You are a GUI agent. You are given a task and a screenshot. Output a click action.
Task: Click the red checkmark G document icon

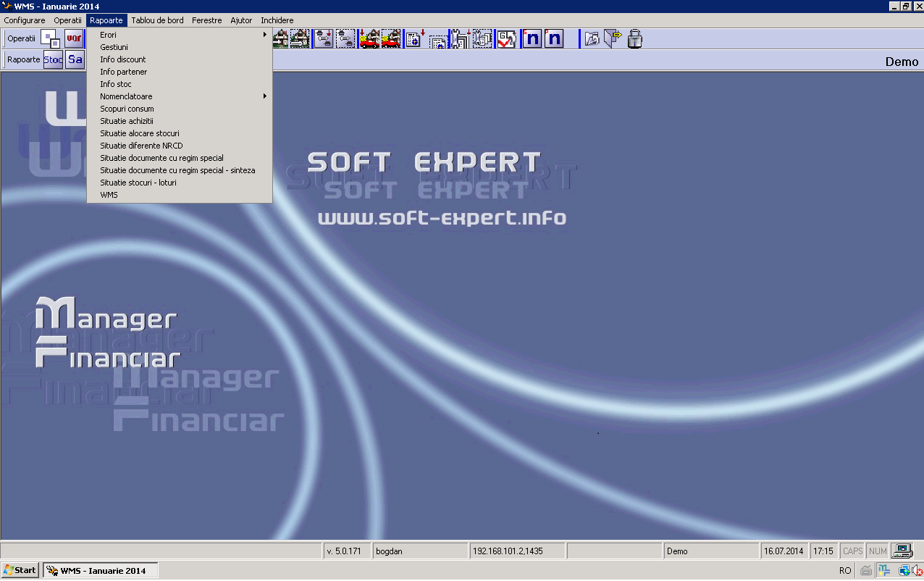505,38
